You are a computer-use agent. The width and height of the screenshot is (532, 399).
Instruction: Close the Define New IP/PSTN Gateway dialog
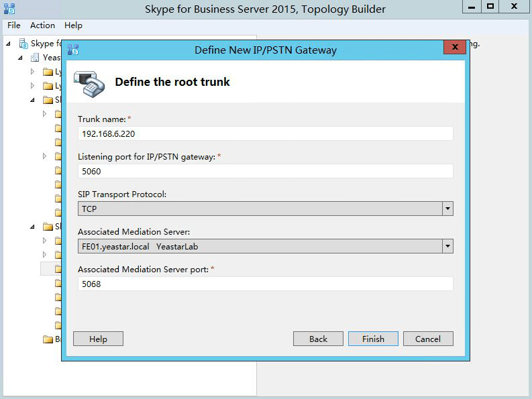(x=455, y=47)
